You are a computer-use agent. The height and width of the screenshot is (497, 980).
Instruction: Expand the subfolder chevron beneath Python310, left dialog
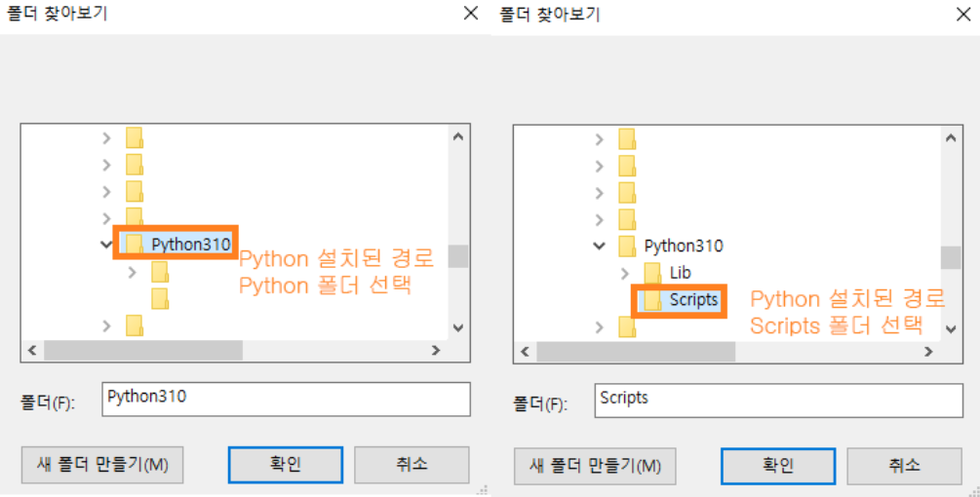point(132,272)
